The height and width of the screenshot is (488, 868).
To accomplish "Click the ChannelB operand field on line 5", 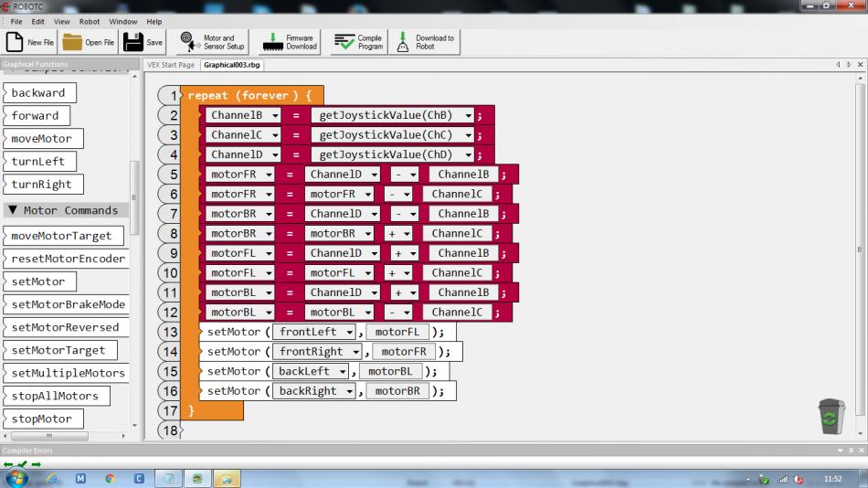I will tap(463, 175).
